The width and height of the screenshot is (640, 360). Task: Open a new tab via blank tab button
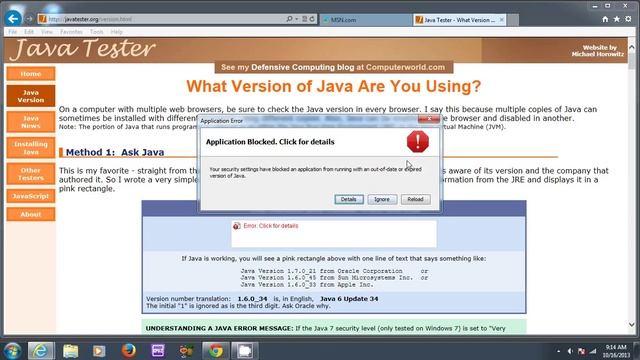coord(513,20)
